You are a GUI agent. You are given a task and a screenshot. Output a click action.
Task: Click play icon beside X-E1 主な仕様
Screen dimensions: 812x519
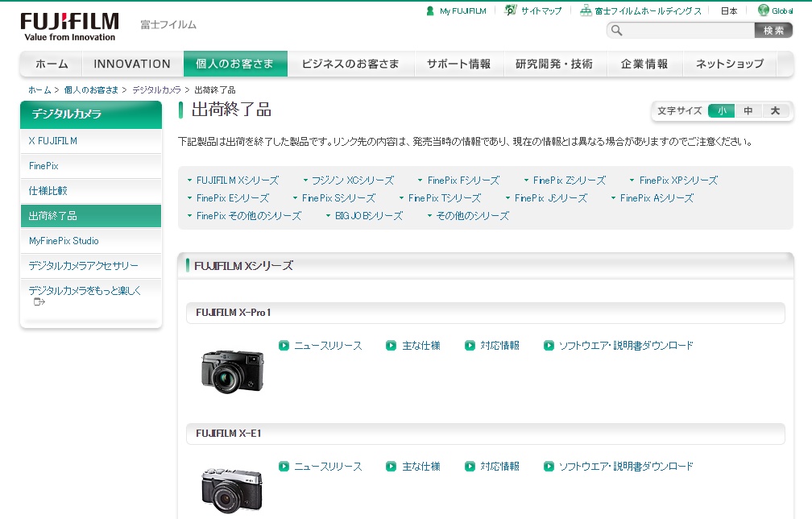391,466
